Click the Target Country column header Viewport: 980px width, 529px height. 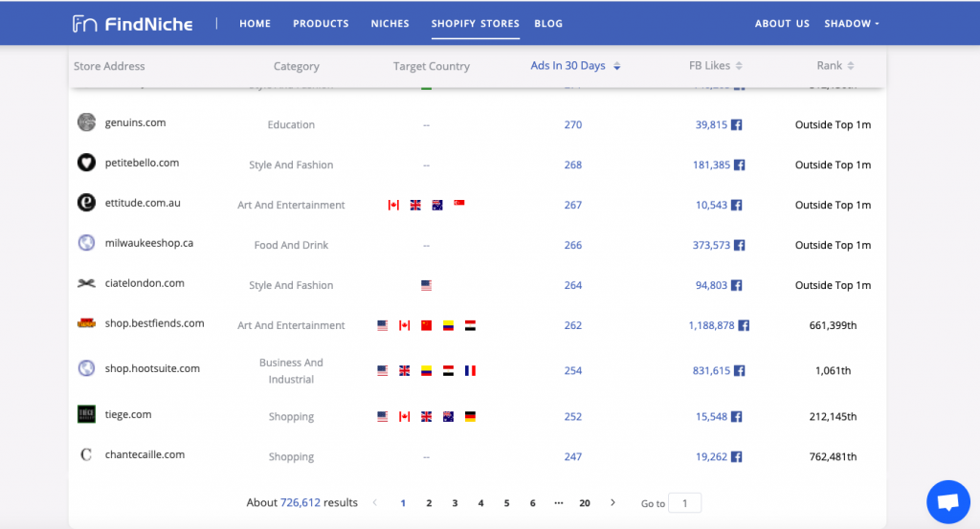pyautogui.click(x=432, y=66)
